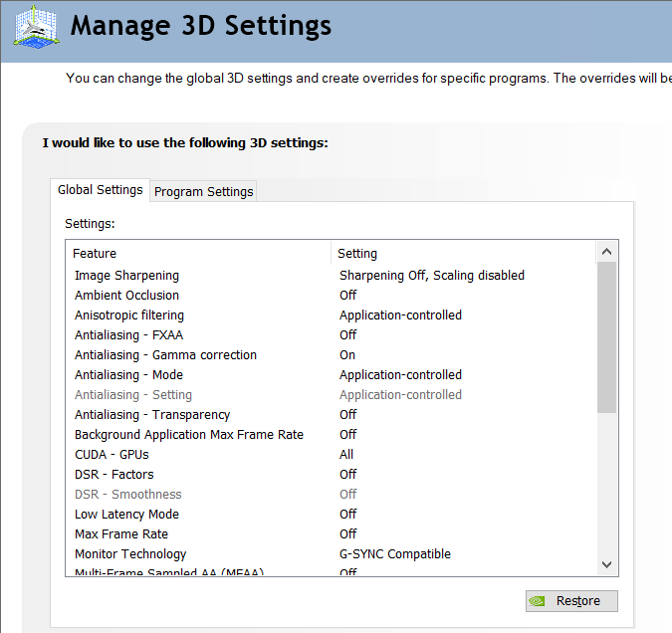The height and width of the screenshot is (633, 672).
Task: Open the Antialiasing - Mode value dropdown
Action: pos(400,375)
